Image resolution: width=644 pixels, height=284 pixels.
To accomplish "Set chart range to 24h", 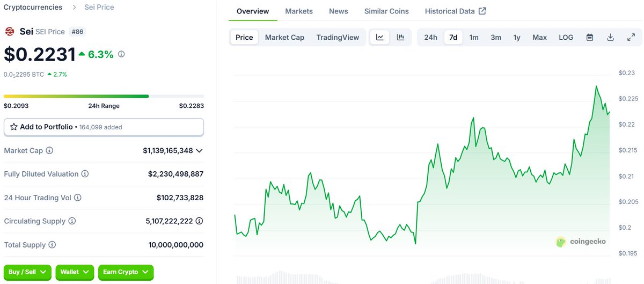I will tap(430, 38).
